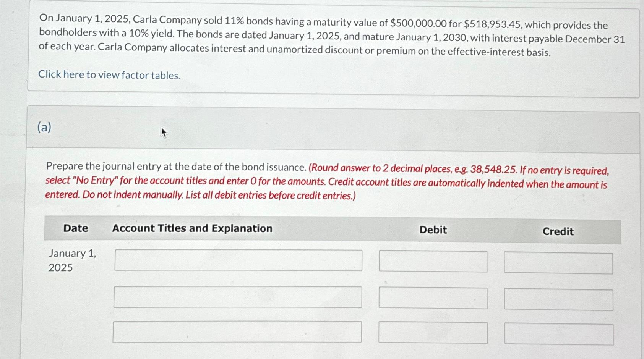Select the second Credit amount field

pyautogui.click(x=558, y=300)
